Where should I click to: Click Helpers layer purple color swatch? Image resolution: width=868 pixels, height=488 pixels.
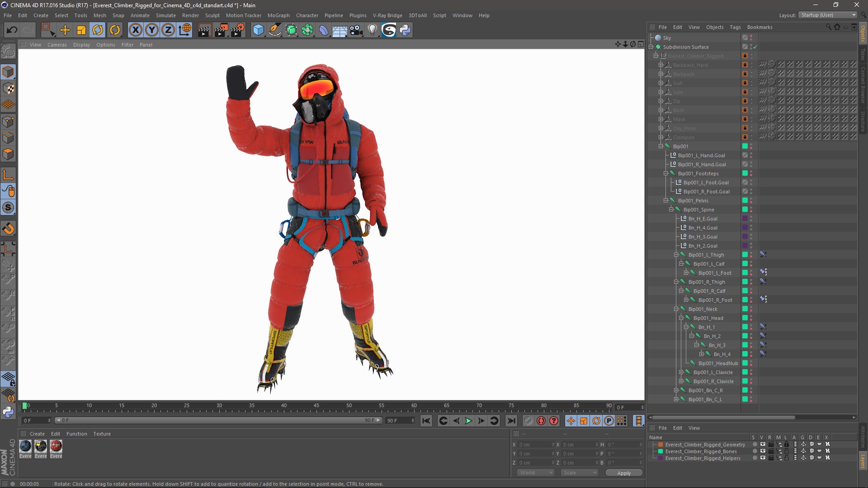(660, 458)
